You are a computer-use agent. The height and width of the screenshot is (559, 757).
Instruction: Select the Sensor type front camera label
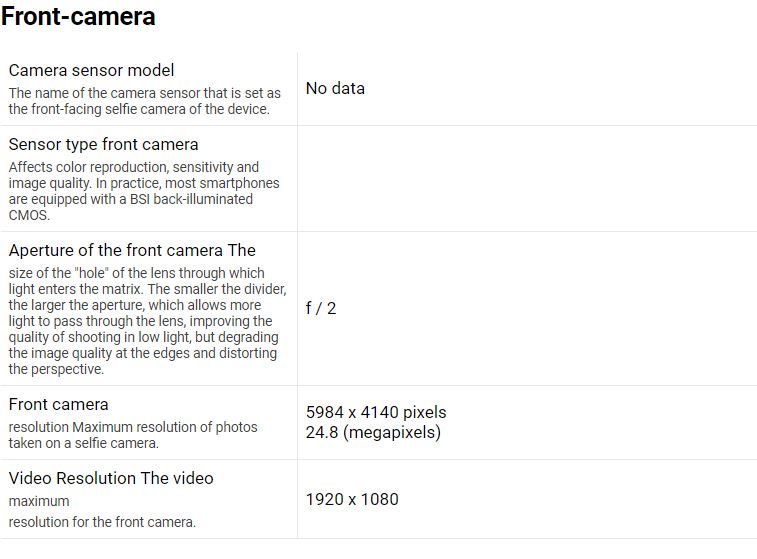tap(103, 144)
